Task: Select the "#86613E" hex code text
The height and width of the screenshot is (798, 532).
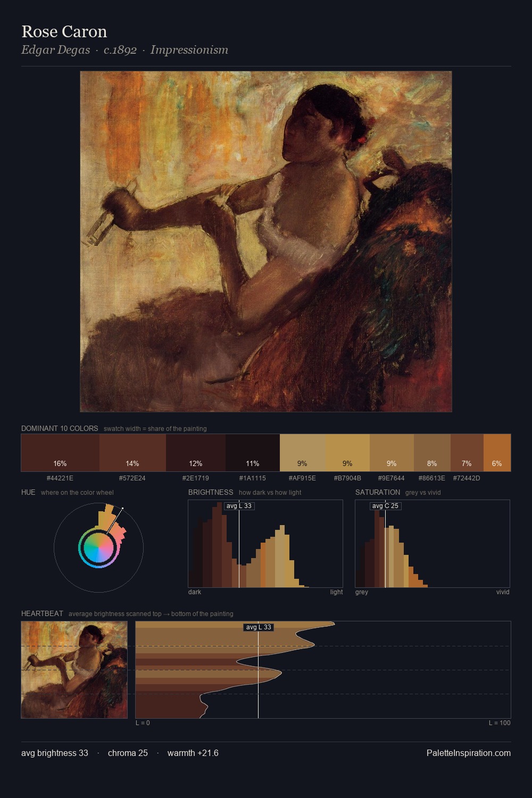Action: point(432,478)
